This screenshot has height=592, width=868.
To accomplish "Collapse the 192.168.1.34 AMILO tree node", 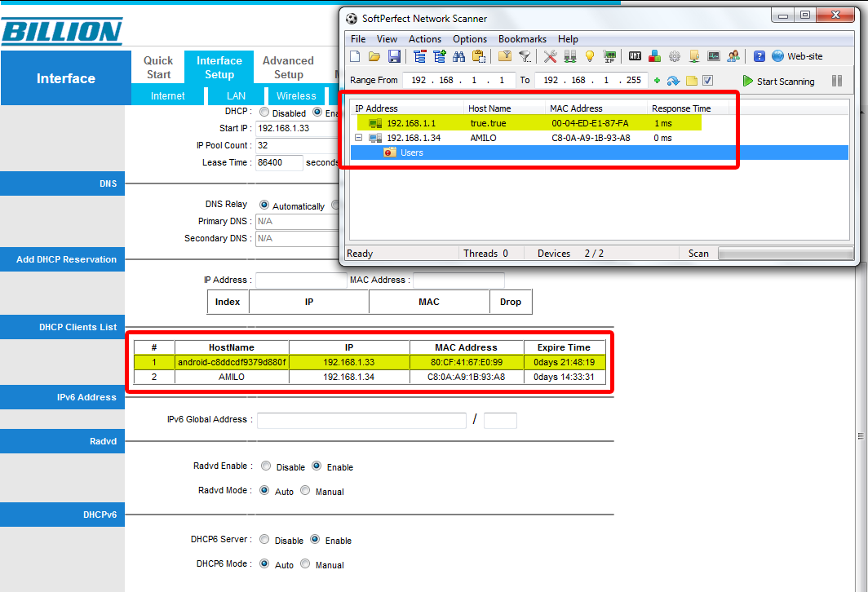I will [x=359, y=137].
